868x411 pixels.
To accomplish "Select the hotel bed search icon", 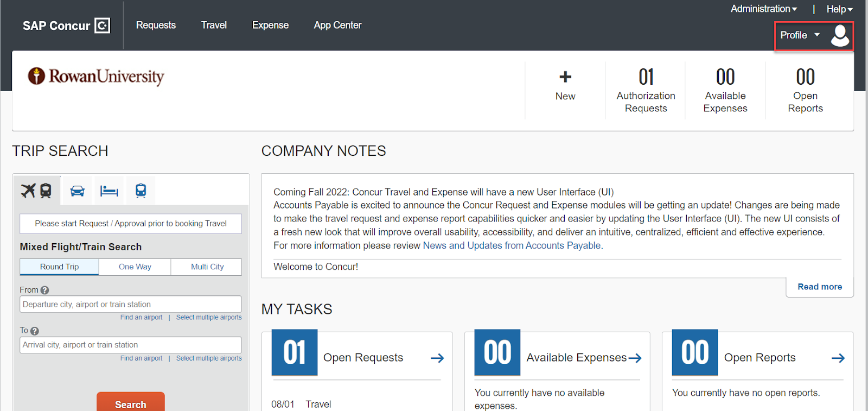I will (109, 191).
